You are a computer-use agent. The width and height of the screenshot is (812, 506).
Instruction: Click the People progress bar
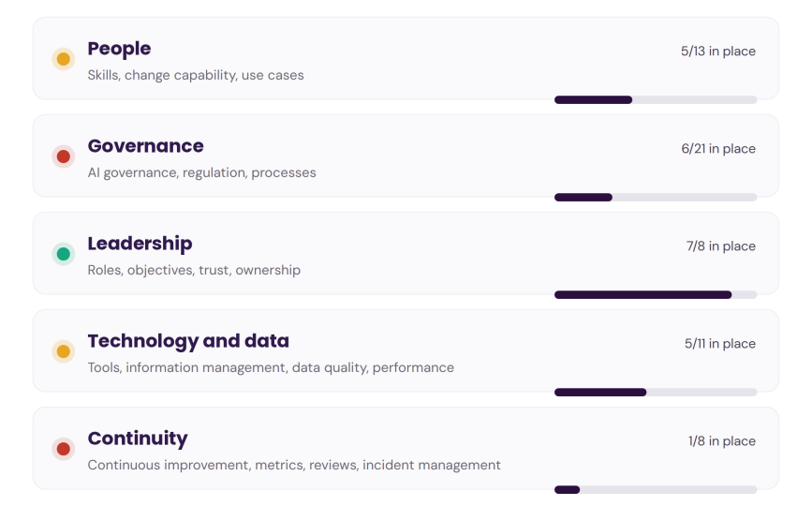[656, 100]
